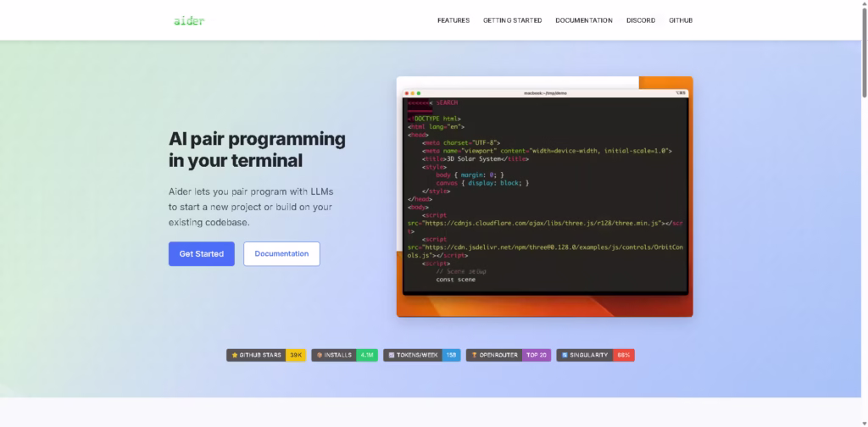This screenshot has width=868, height=427.
Task: Click the green dot in the terminal demo
Action: tap(418, 92)
